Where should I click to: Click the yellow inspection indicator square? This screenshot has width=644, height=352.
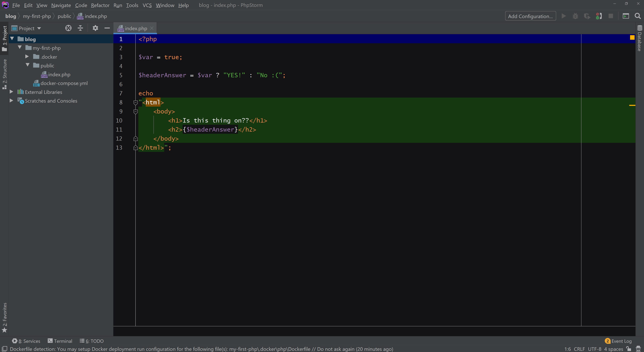tap(632, 38)
